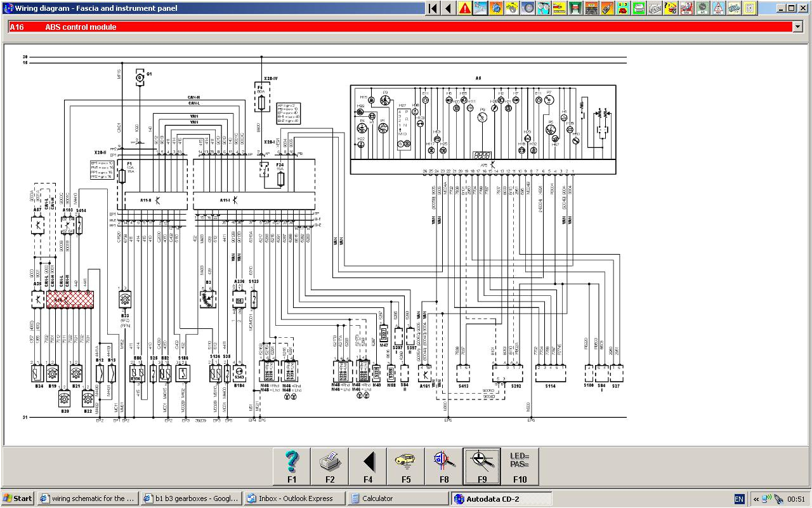Expand hidden tray icons with the chevron
This screenshot has width=812, height=508.
point(756,498)
